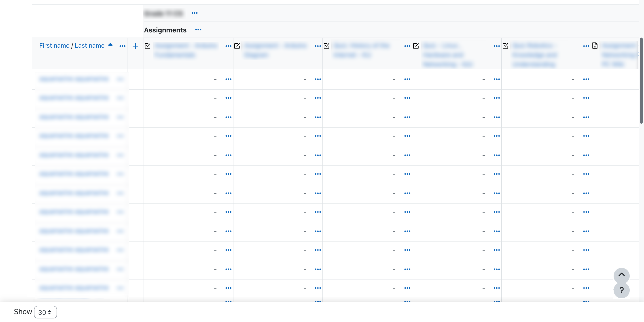Click the fourth checkmark column icon

[416, 46]
